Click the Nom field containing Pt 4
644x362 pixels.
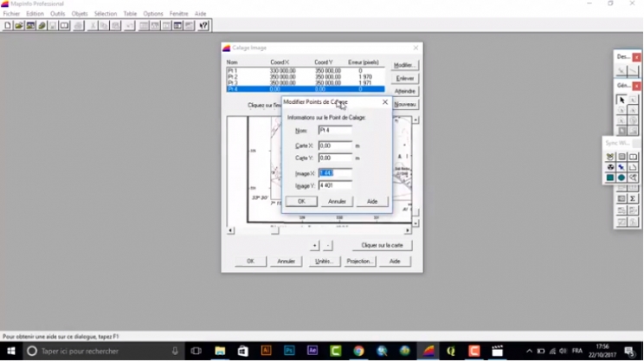tap(335, 130)
